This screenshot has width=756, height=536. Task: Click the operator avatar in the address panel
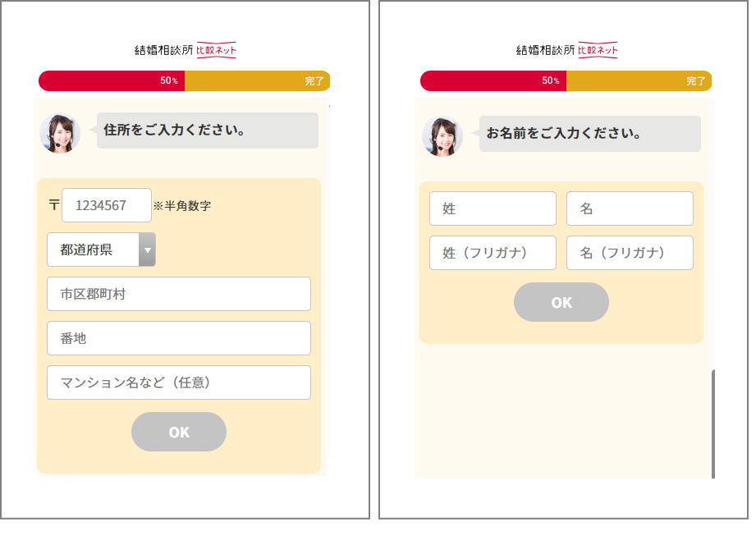tap(60, 133)
